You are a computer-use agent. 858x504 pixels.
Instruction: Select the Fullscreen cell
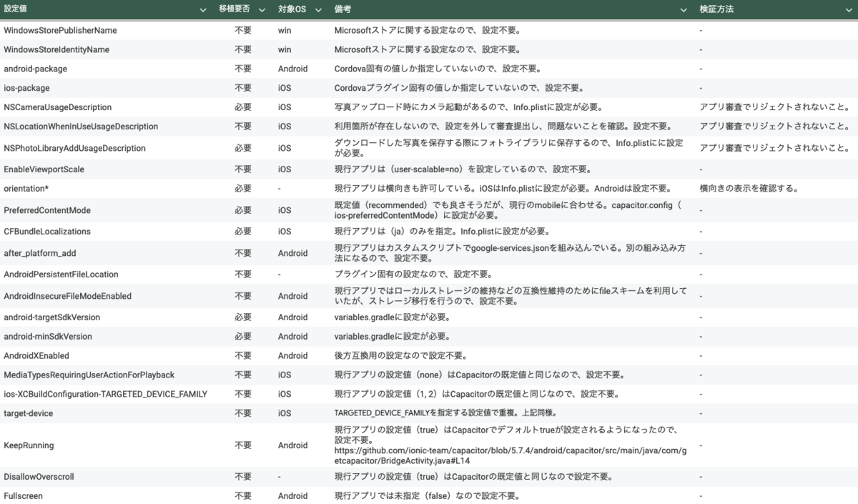23,496
